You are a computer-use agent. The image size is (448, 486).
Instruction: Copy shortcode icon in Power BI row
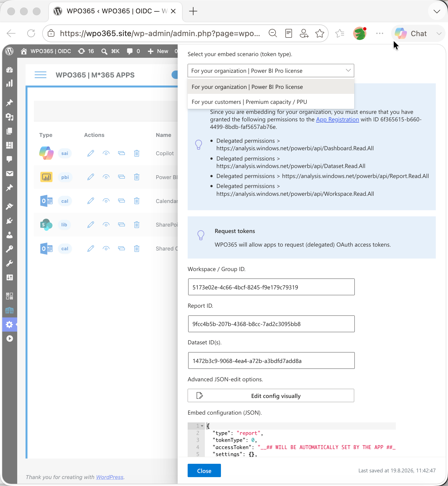[122, 177]
